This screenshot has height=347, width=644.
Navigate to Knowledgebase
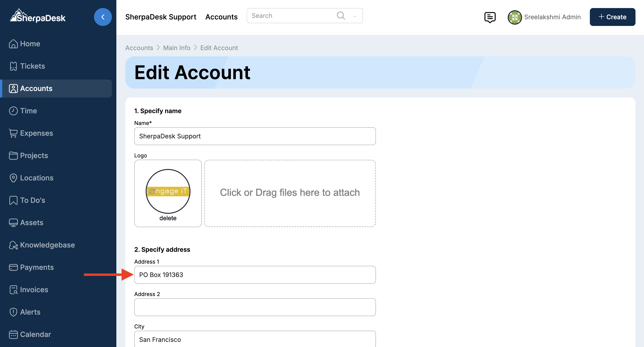47,245
